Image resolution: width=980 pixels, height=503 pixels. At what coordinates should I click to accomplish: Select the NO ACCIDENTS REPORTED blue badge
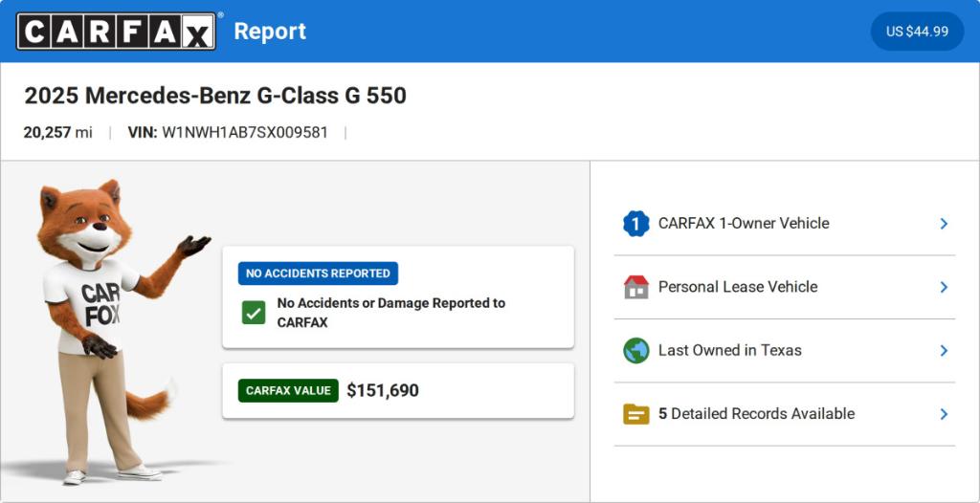click(318, 273)
